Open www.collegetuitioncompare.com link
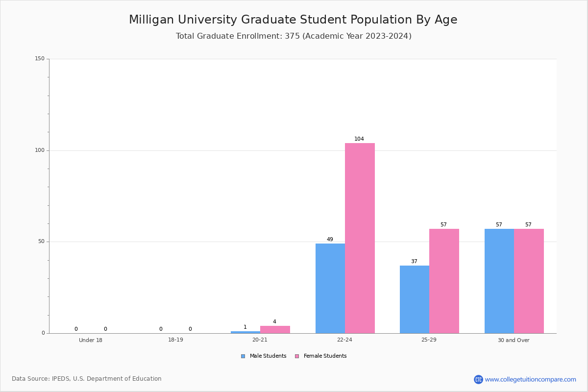 tap(531, 379)
